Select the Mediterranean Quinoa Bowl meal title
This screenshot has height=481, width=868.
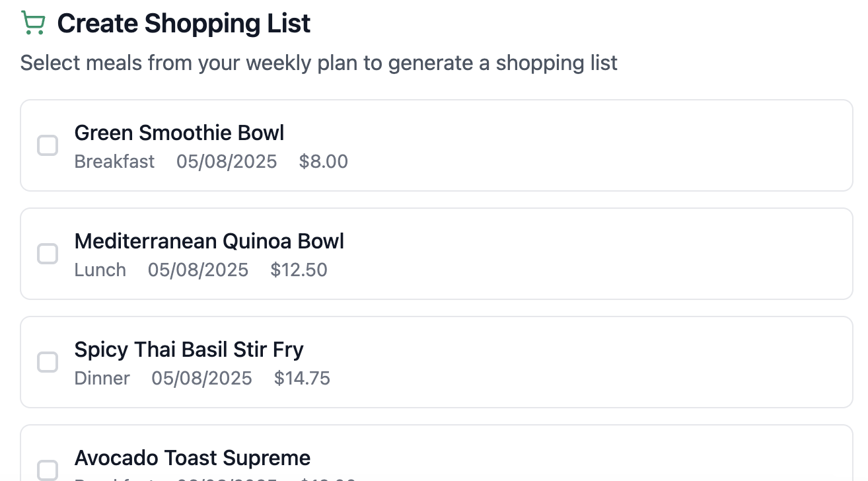pos(209,241)
